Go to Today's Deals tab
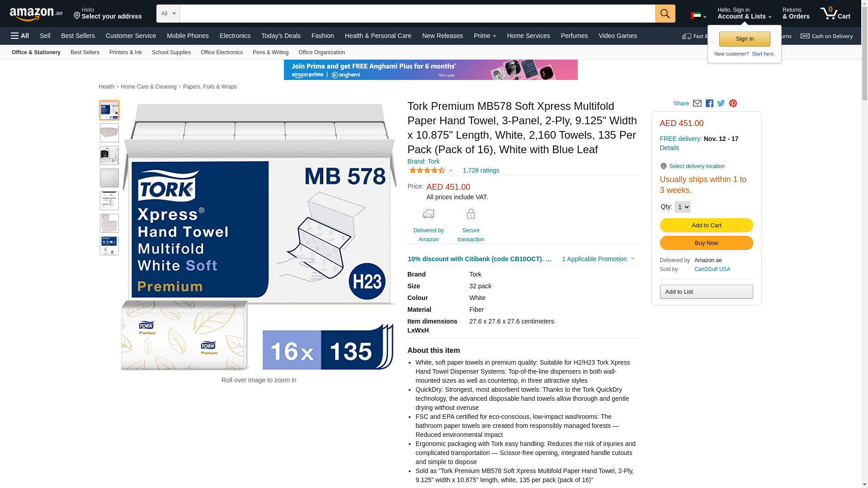Screen dimensions: 868x488 (281, 36)
